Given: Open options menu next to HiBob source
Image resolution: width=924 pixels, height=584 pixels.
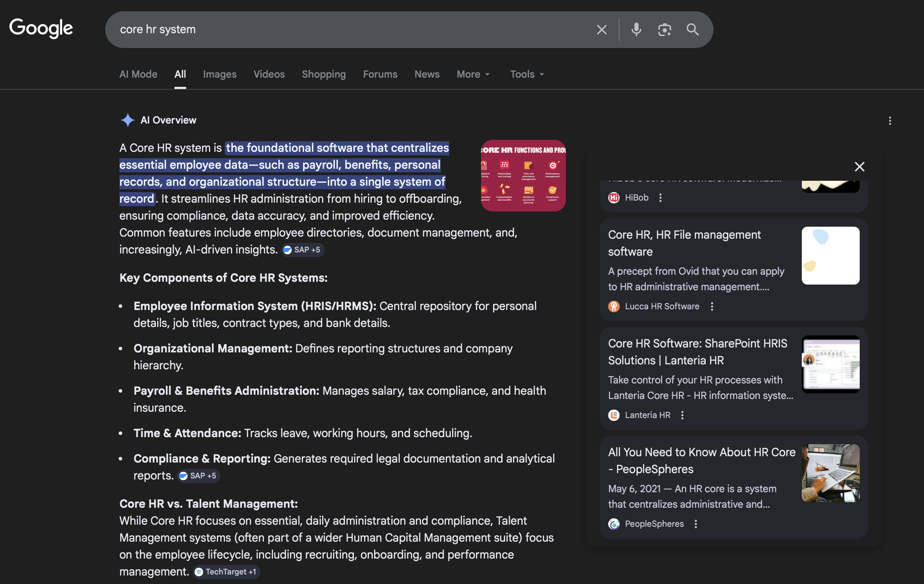Looking at the screenshot, I should tap(660, 198).
